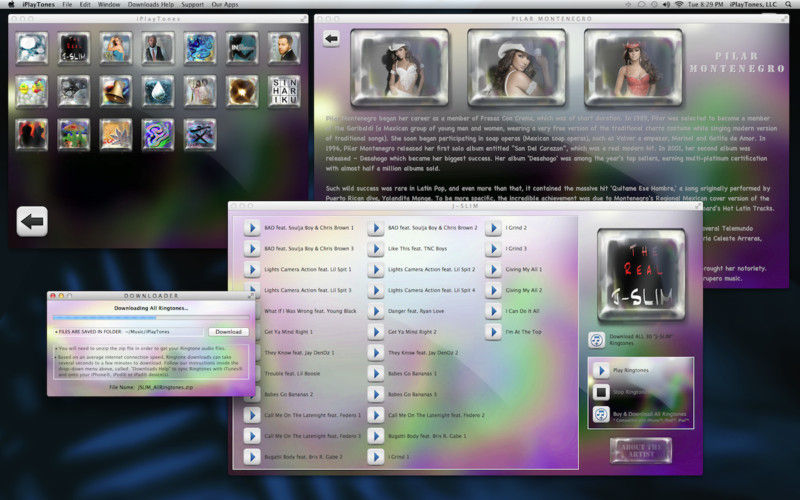Screen dimensions: 800x500
Task: Open the iPlayTones application menu
Action: coord(38,4)
